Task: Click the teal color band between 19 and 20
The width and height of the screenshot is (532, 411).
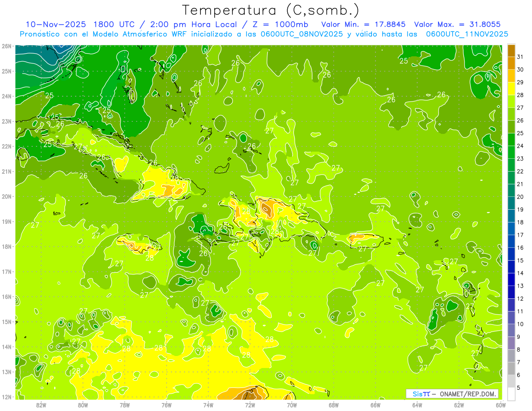Action: click(511, 203)
